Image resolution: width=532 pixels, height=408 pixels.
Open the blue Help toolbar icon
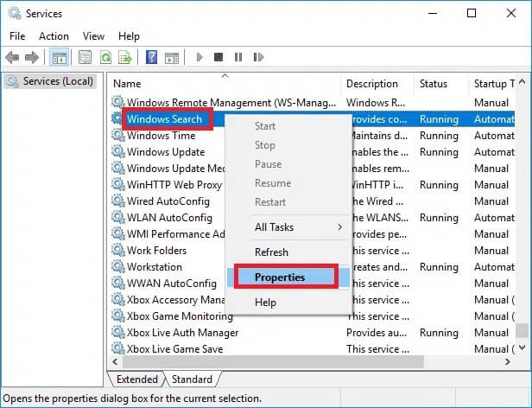pos(151,57)
